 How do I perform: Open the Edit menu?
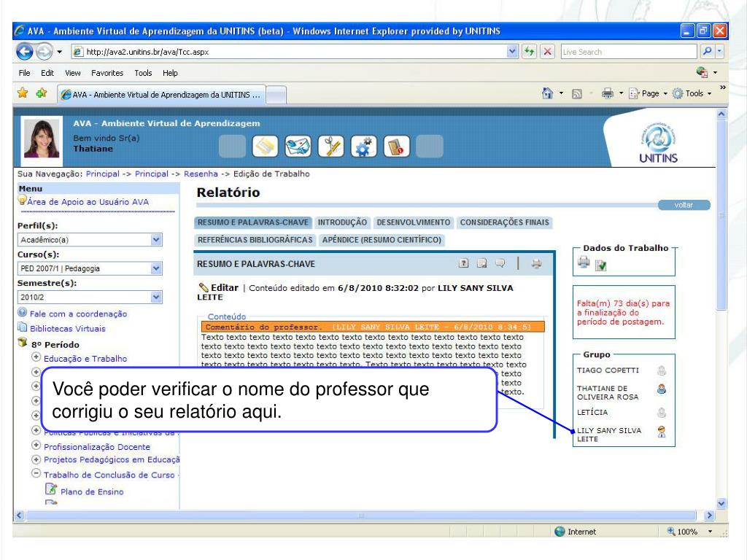(x=47, y=73)
